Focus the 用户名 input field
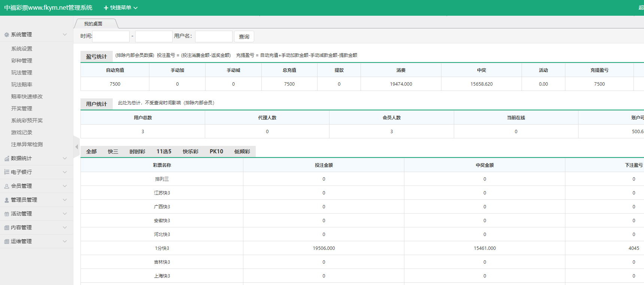 (x=213, y=36)
